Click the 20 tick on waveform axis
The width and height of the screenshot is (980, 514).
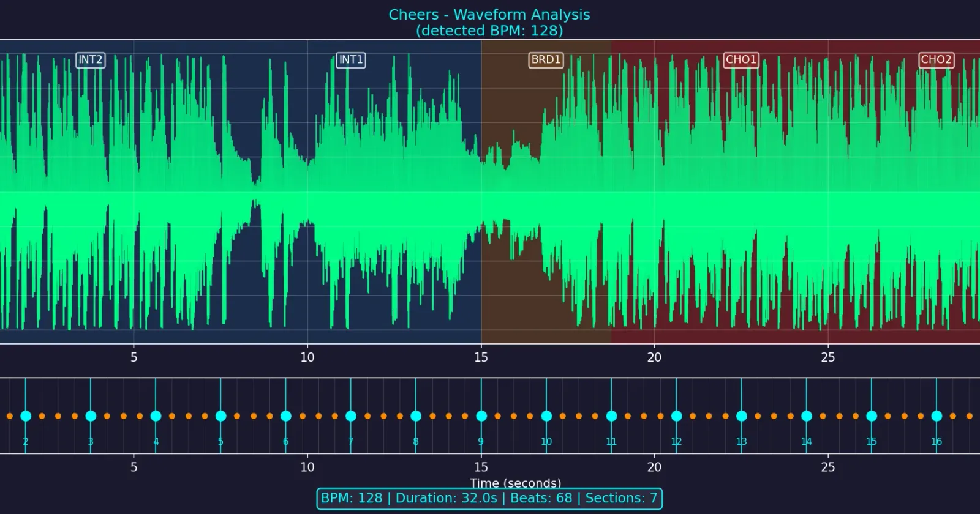(x=654, y=357)
